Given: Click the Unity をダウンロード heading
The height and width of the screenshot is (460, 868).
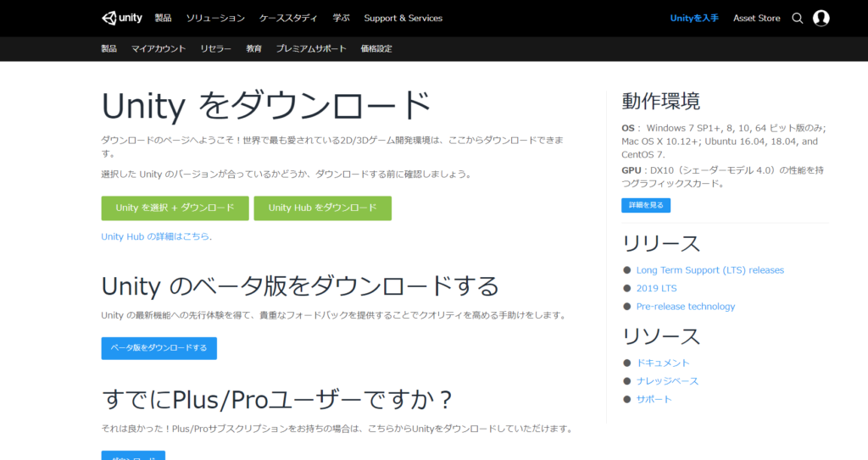Looking at the screenshot, I should 265,106.
